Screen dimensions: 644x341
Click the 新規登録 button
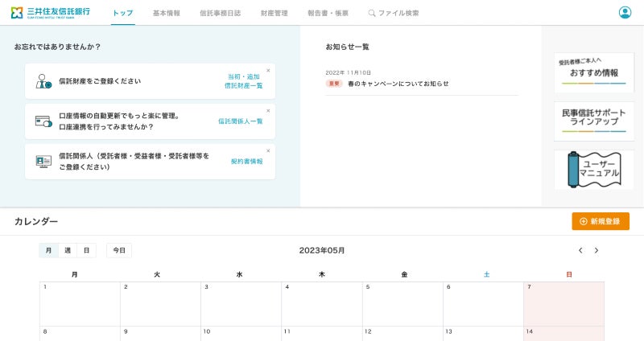(x=601, y=221)
